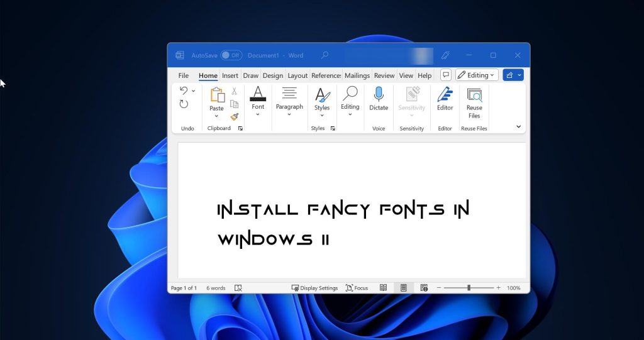Switch to the References tab
This screenshot has height=340, width=644.
point(326,75)
